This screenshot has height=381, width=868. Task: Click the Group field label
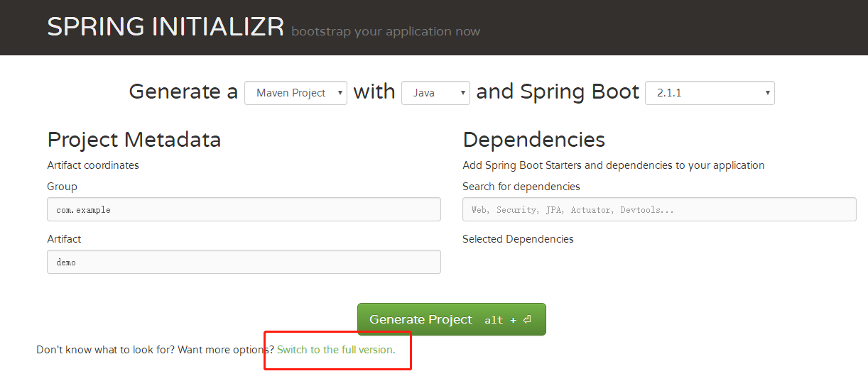63,187
